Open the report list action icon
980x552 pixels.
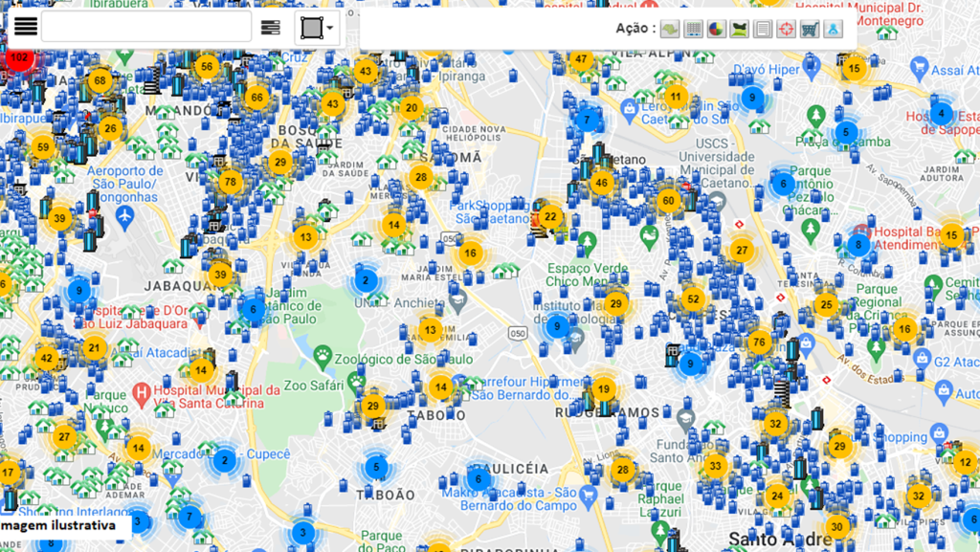coord(763,29)
